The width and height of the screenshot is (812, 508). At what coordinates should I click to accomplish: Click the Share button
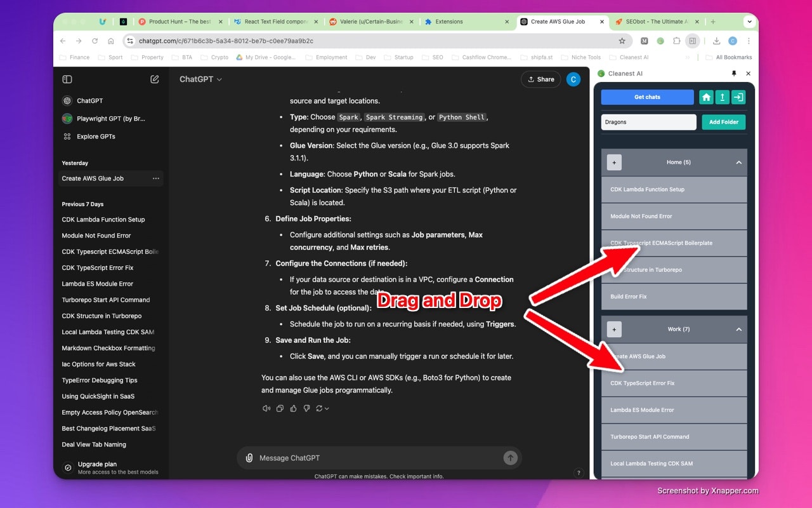[540, 79]
